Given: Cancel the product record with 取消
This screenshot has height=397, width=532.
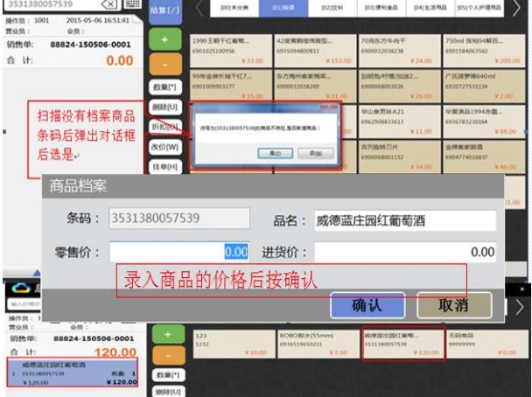Looking at the screenshot, I should 454,305.
